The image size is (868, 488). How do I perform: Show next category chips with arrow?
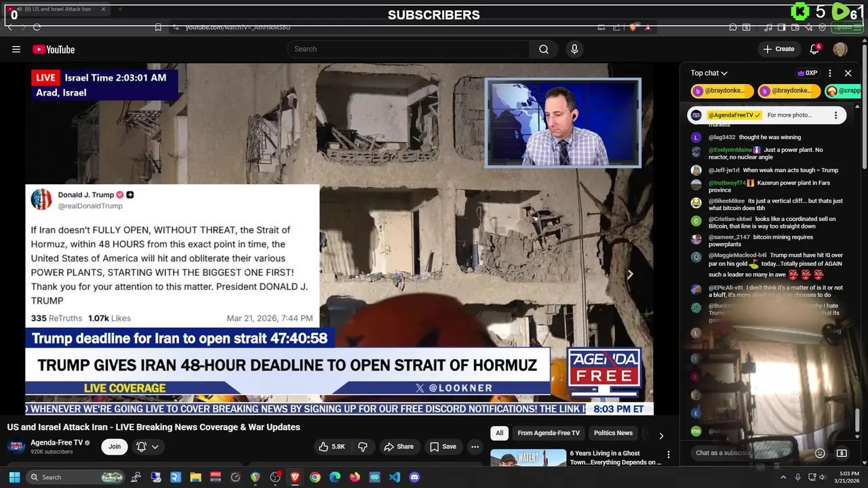coord(661,436)
